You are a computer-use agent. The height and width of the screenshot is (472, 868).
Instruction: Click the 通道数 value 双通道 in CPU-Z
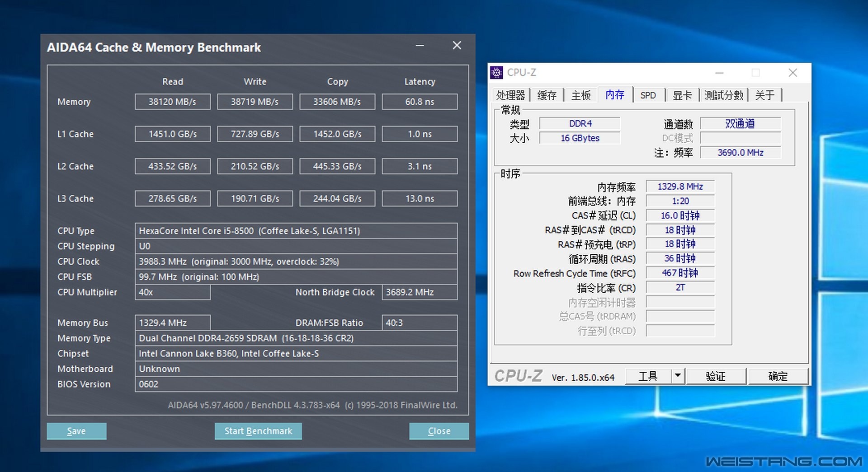741,123
